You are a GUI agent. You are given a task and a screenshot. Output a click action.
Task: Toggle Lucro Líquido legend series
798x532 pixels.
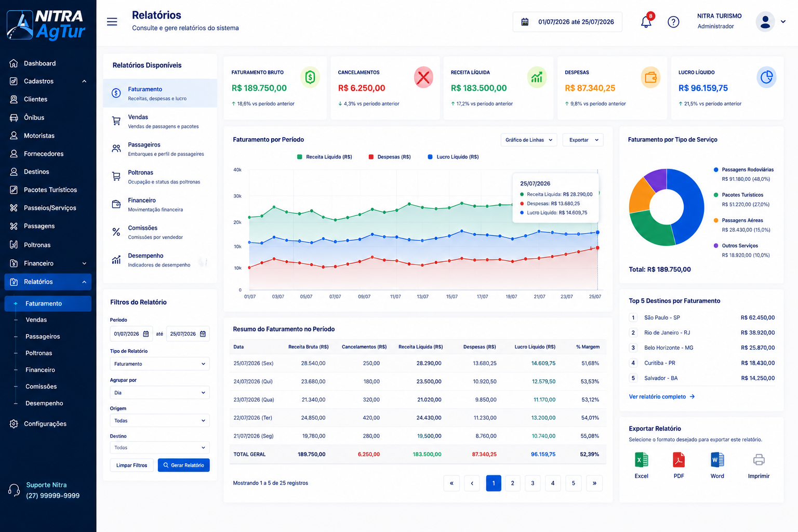(453, 157)
